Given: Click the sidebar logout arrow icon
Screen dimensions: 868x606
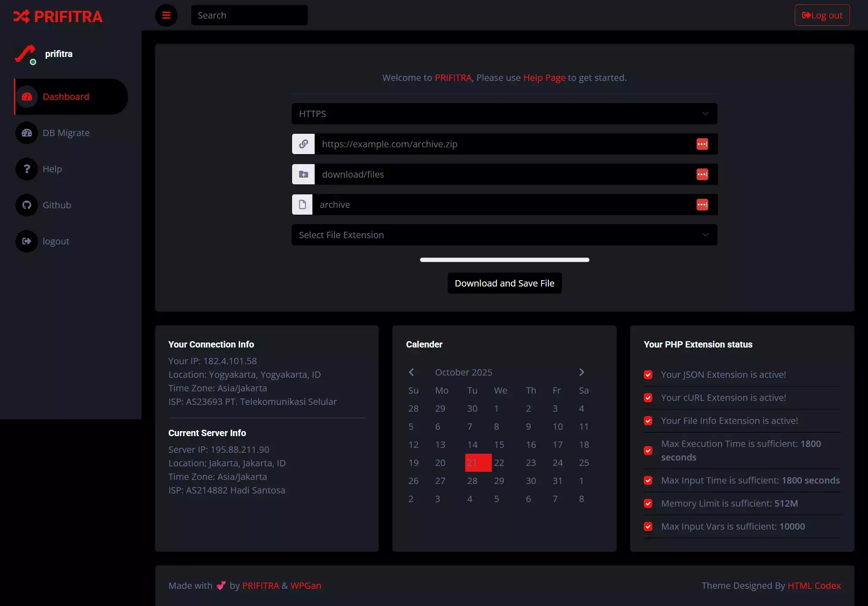Looking at the screenshot, I should (27, 241).
